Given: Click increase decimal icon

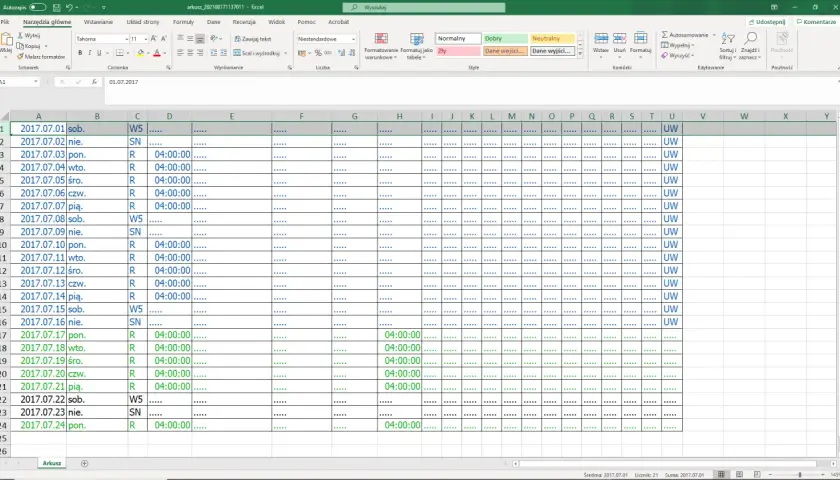Looking at the screenshot, I should point(341,53).
